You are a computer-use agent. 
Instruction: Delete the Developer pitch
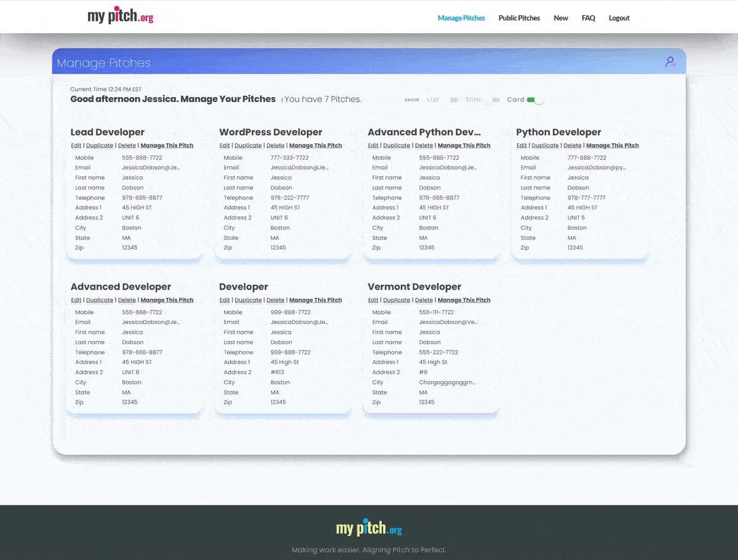pos(275,299)
